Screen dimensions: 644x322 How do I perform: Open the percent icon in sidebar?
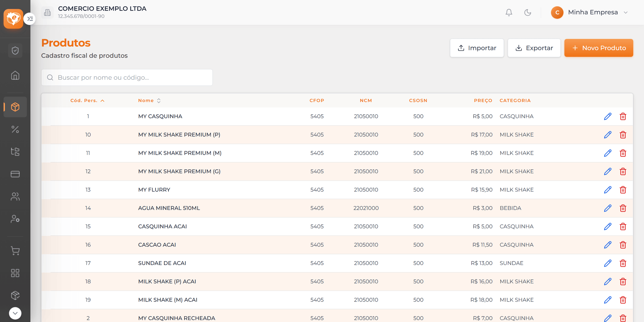point(15,129)
